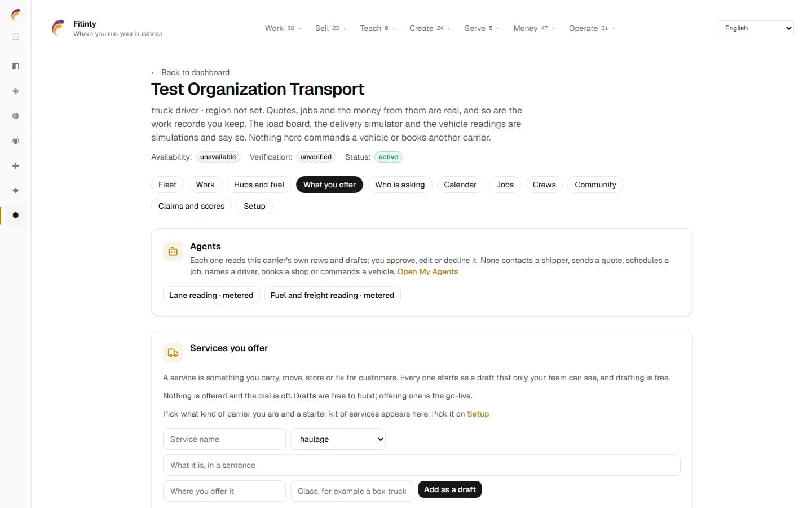This screenshot has width=812, height=508.
Task: Open the Claims and scores tab
Action: click(191, 206)
